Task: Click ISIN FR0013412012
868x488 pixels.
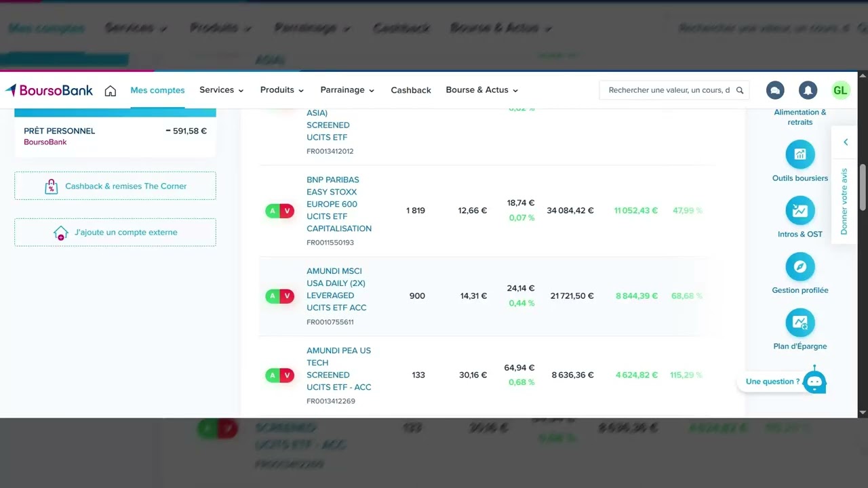Action: click(x=330, y=151)
